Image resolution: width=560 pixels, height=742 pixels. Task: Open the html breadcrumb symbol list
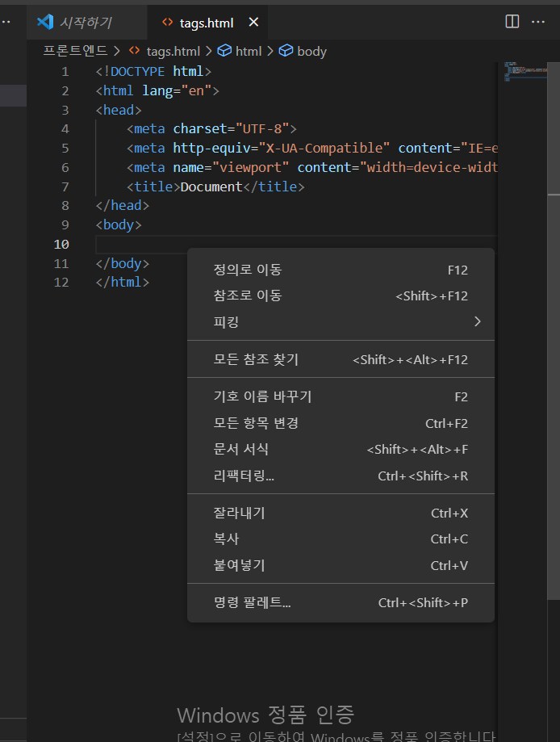point(249,51)
